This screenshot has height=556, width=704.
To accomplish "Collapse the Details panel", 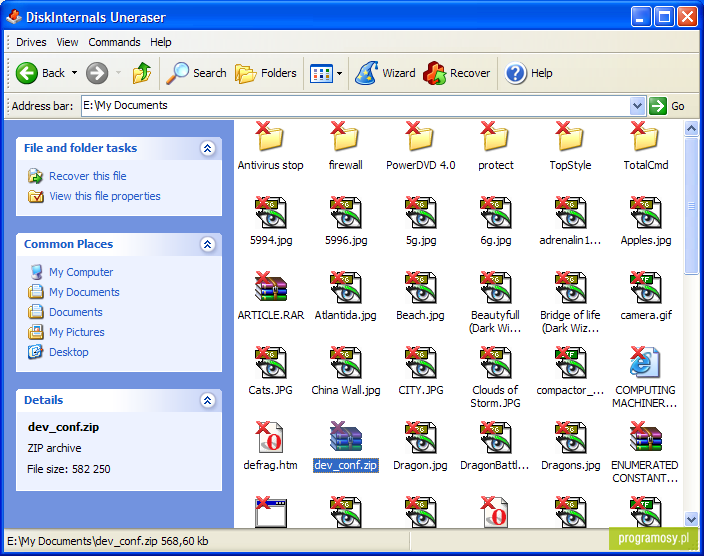I will click(x=207, y=400).
